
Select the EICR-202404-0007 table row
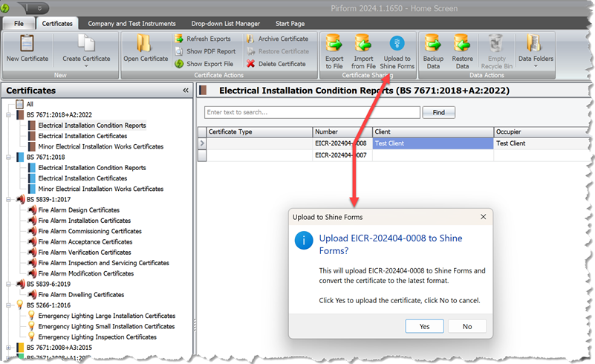click(340, 155)
